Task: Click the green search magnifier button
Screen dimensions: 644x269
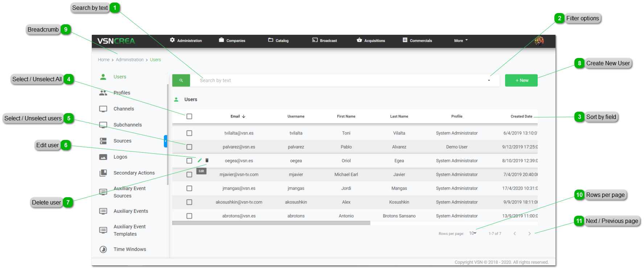Action: (x=181, y=80)
